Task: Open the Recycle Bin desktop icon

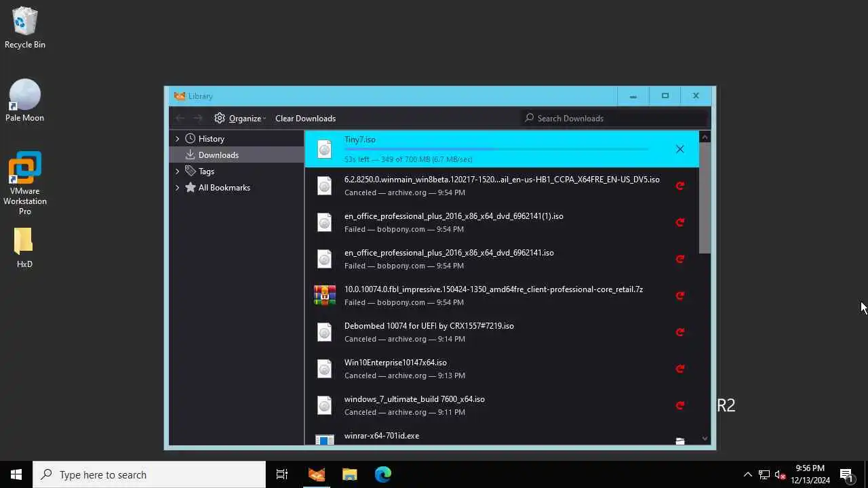Action: (25, 28)
